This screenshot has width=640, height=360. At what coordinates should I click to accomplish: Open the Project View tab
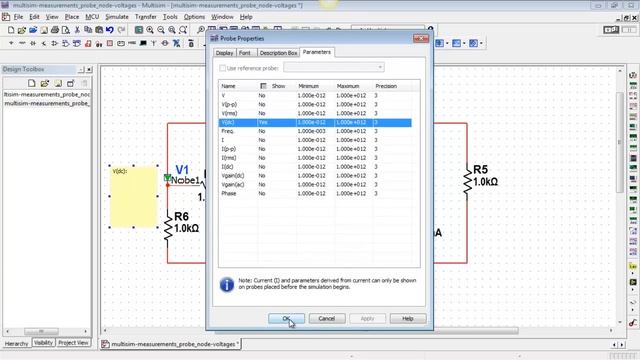(x=73, y=343)
